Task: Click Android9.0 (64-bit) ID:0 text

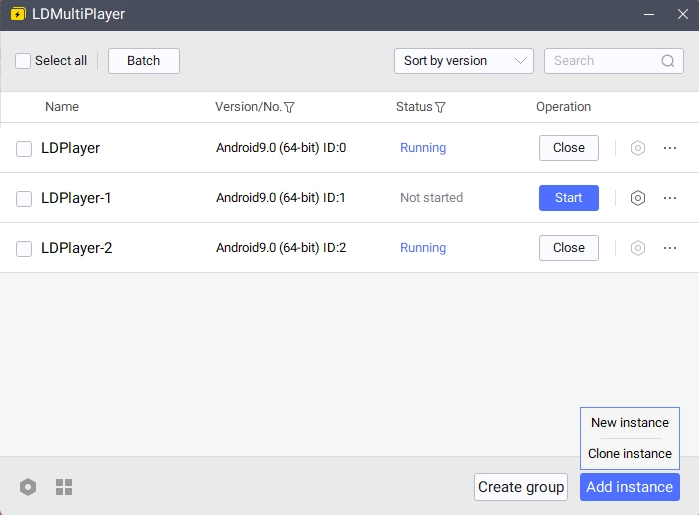Action: pyautogui.click(x=281, y=148)
